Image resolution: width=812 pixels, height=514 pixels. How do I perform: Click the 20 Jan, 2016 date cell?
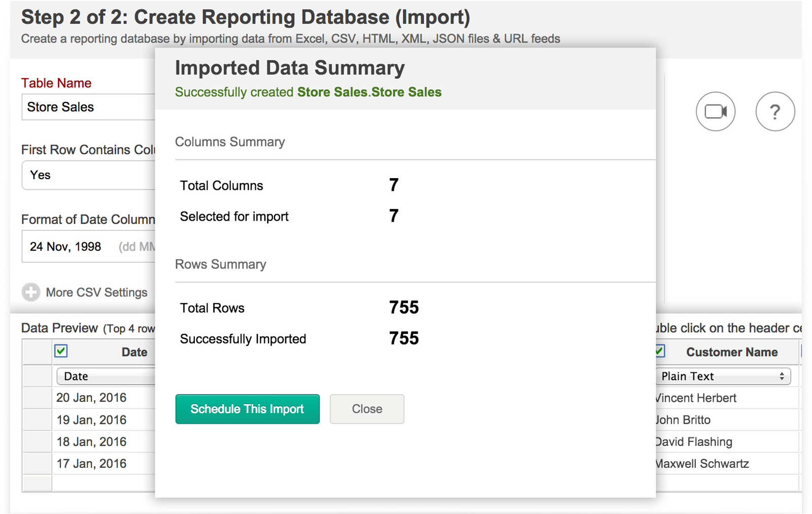pyautogui.click(x=91, y=398)
